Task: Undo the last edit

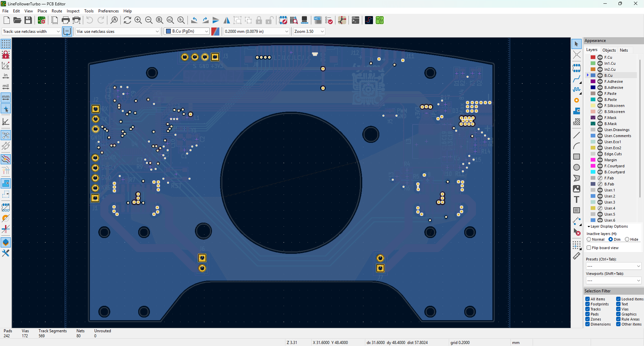Action: coord(90,20)
